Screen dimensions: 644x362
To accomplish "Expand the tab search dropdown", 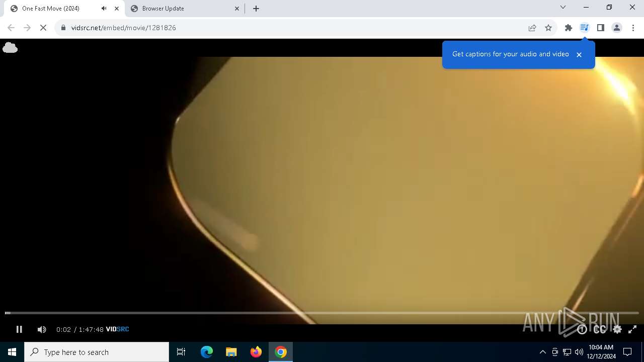I will click(563, 8).
